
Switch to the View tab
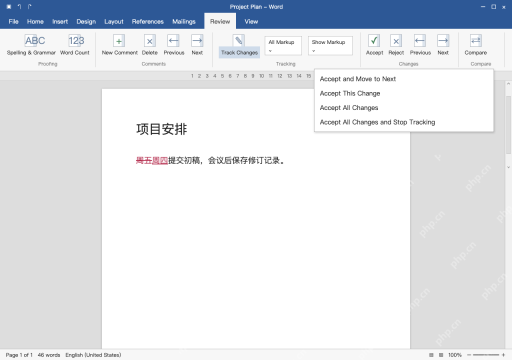[251, 22]
